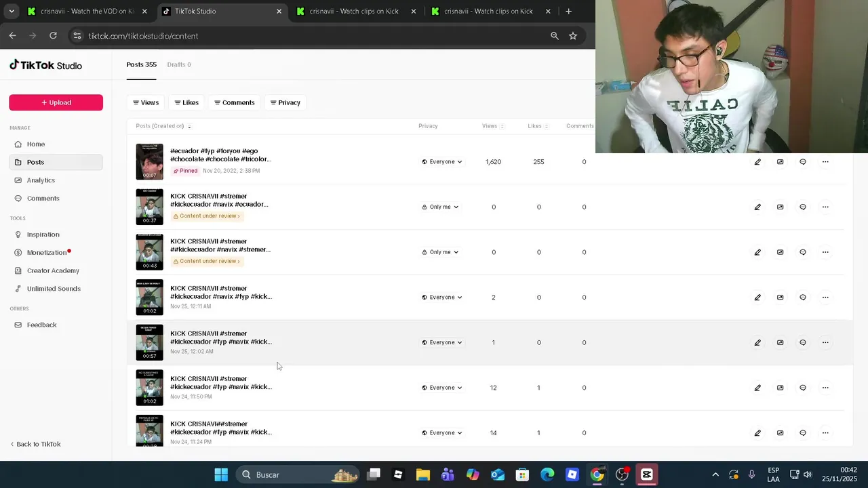This screenshot has width=868, height=488.
Task: Open comments icon for Nov 25, 12:02 AM post
Action: click(803, 342)
